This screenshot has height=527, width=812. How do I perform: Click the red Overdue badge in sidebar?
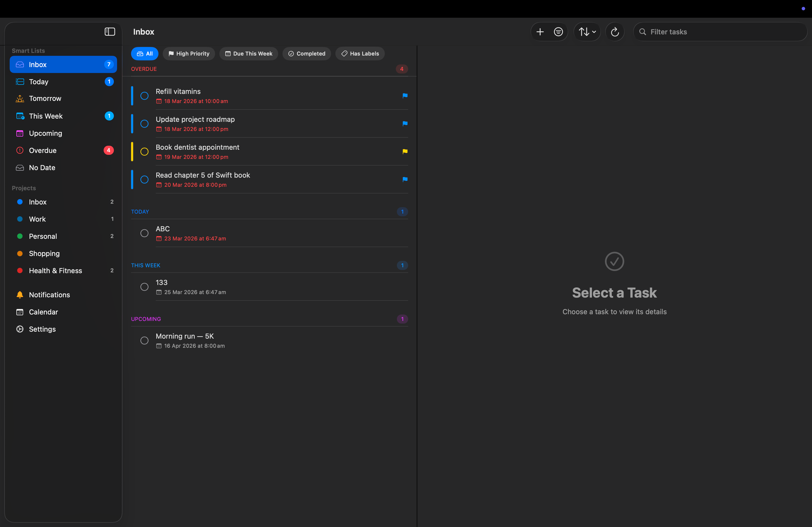click(x=108, y=150)
